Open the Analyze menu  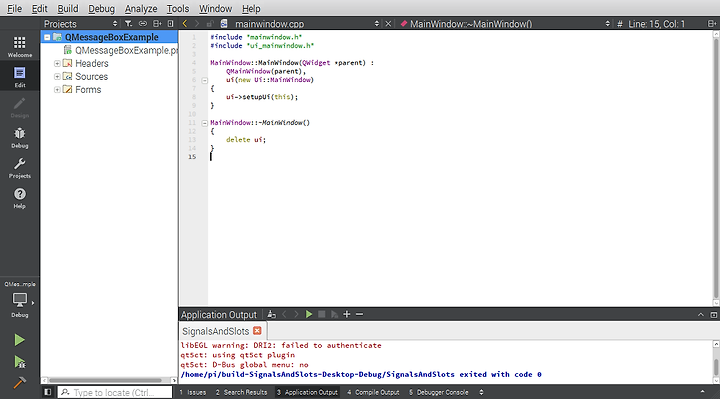click(141, 8)
